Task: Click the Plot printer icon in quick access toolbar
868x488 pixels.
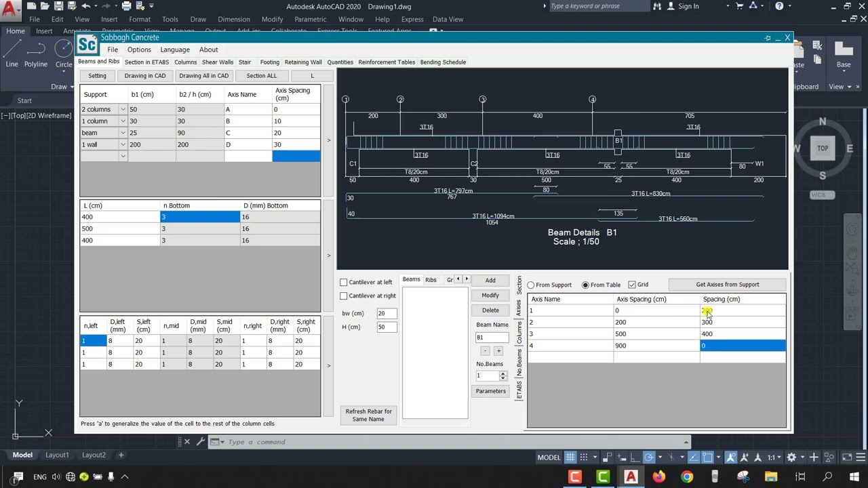Action: coord(127,6)
